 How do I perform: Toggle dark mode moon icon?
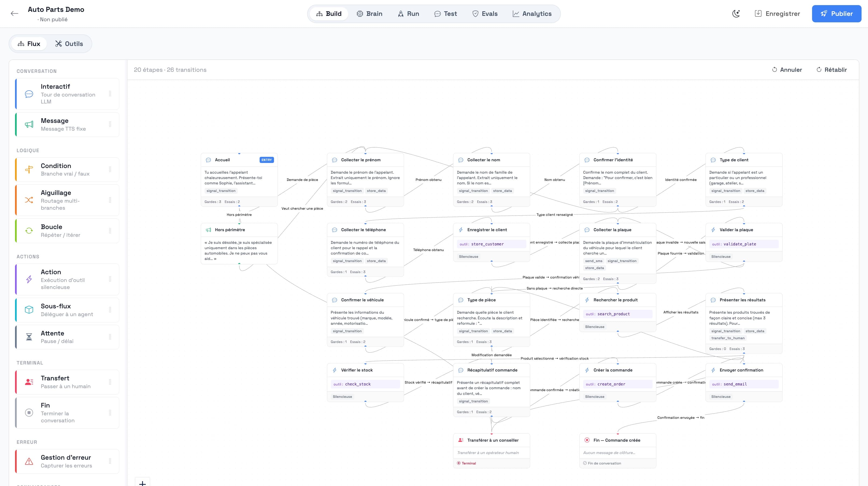coord(736,13)
